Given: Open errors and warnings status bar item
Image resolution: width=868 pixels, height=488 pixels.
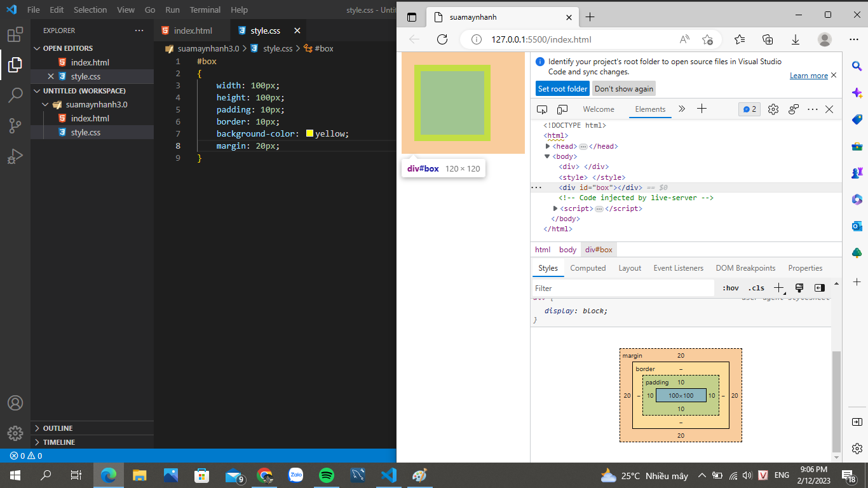Looking at the screenshot, I should coord(25,456).
